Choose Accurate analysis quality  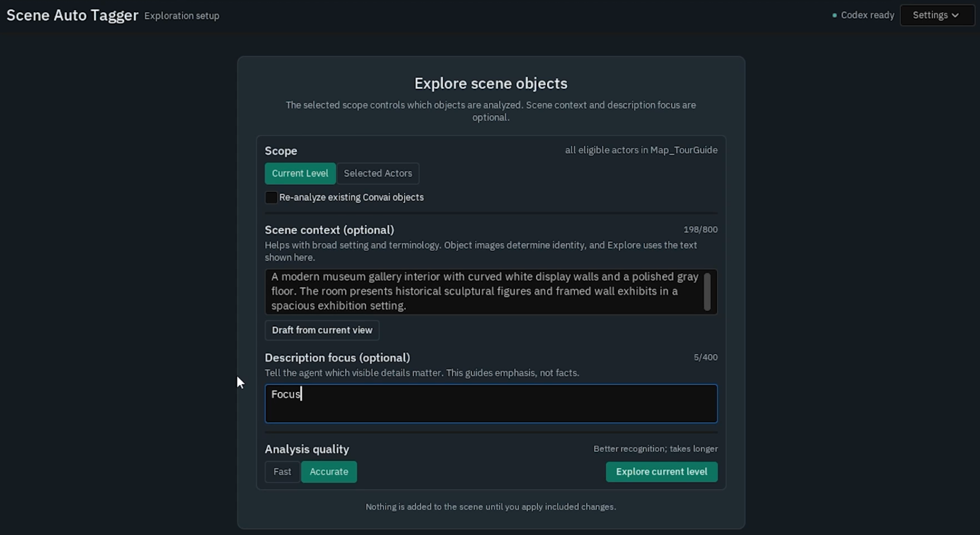[329, 472]
